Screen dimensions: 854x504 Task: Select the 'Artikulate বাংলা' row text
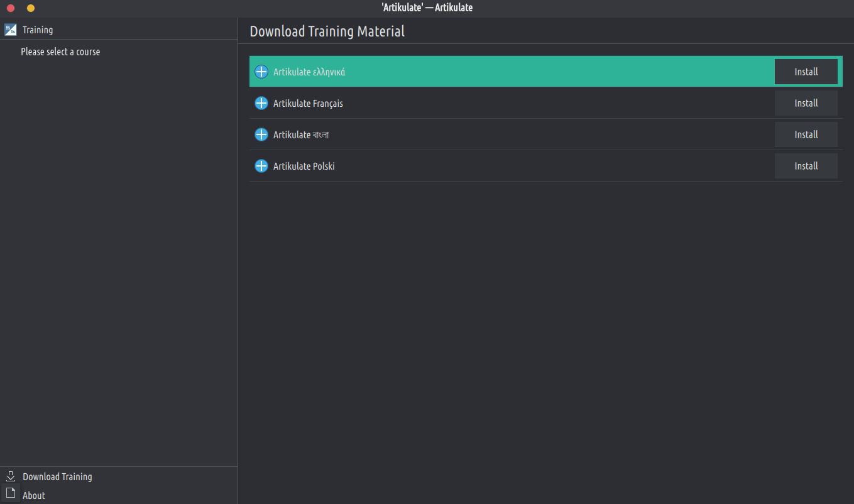pos(301,134)
